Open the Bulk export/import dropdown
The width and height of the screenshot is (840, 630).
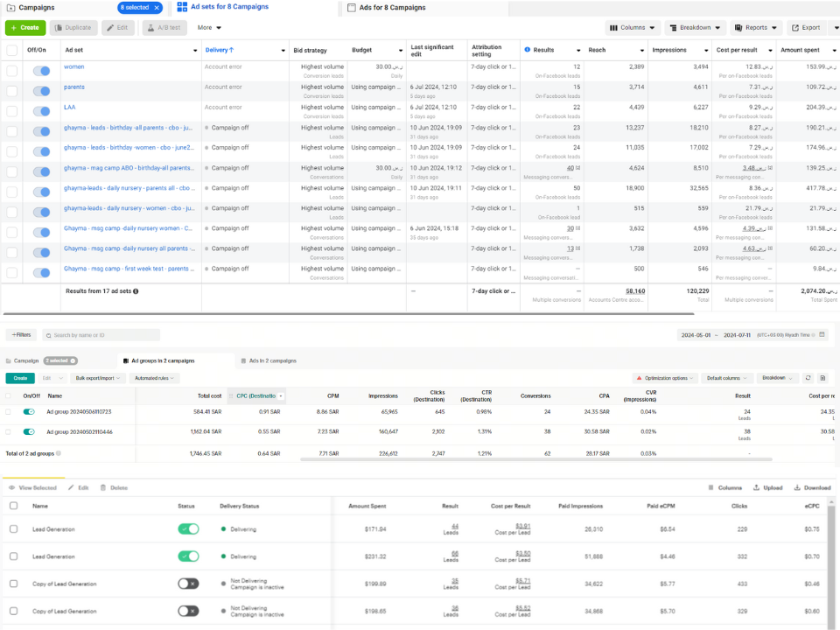point(99,378)
